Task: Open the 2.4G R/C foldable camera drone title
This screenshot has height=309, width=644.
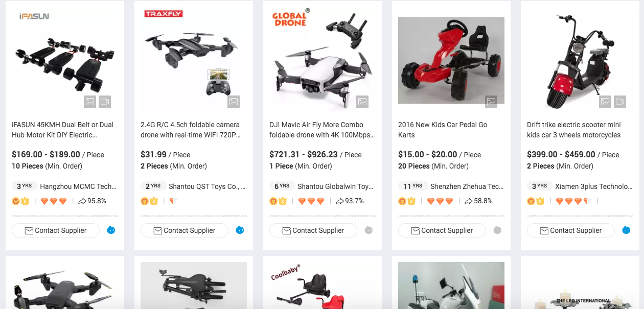Action: 190,130
